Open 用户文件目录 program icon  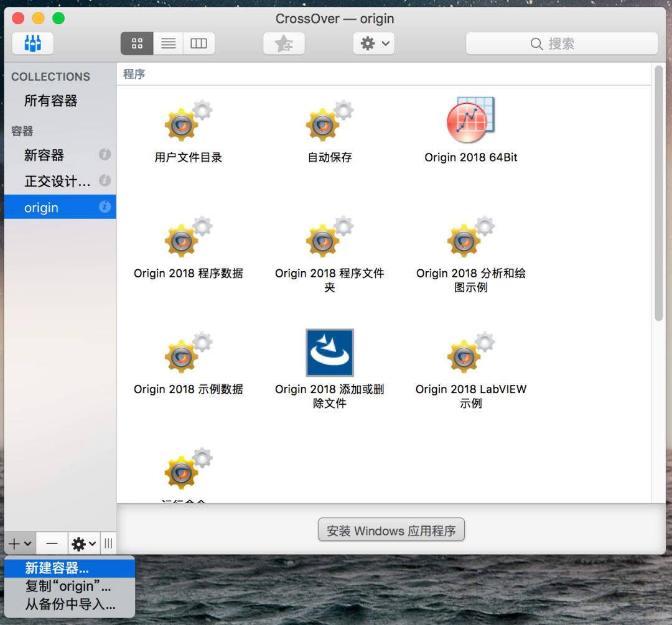click(188, 121)
